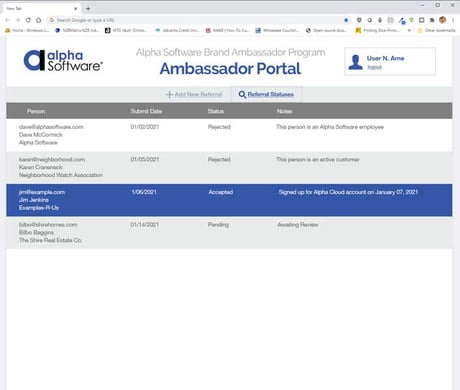Click the 'Signed up for Alpha Cloud account' note
This screenshot has height=390, width=460.
pos(348,192)
